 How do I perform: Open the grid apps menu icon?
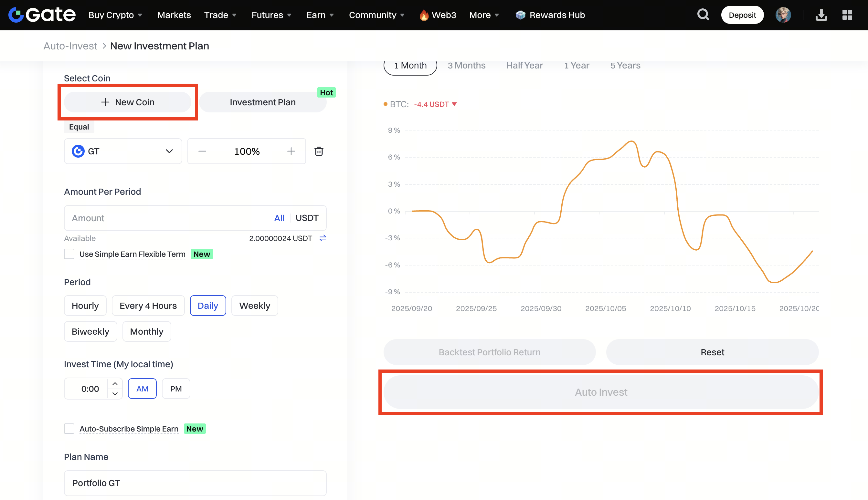coord(847,15)
